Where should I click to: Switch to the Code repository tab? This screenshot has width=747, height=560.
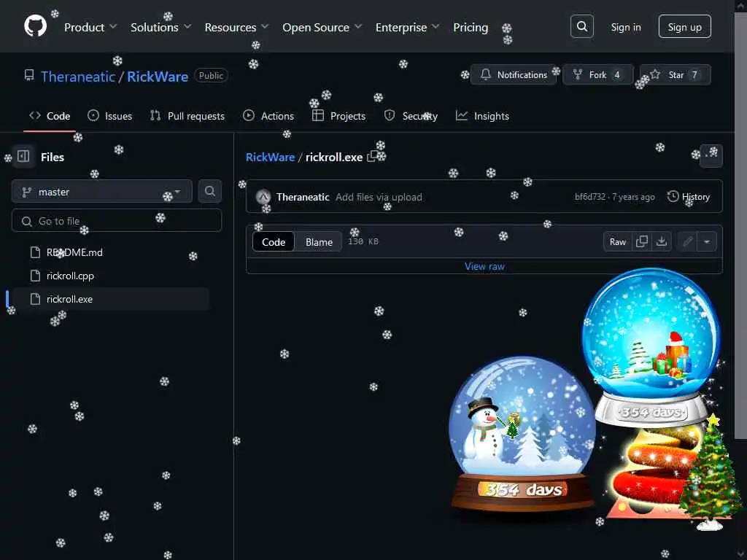tap(50, 116)
